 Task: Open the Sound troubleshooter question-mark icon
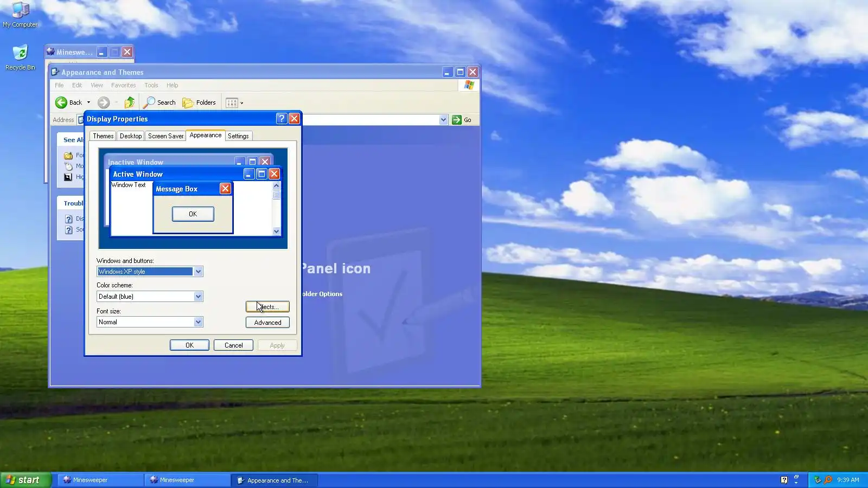click(69, 230)
